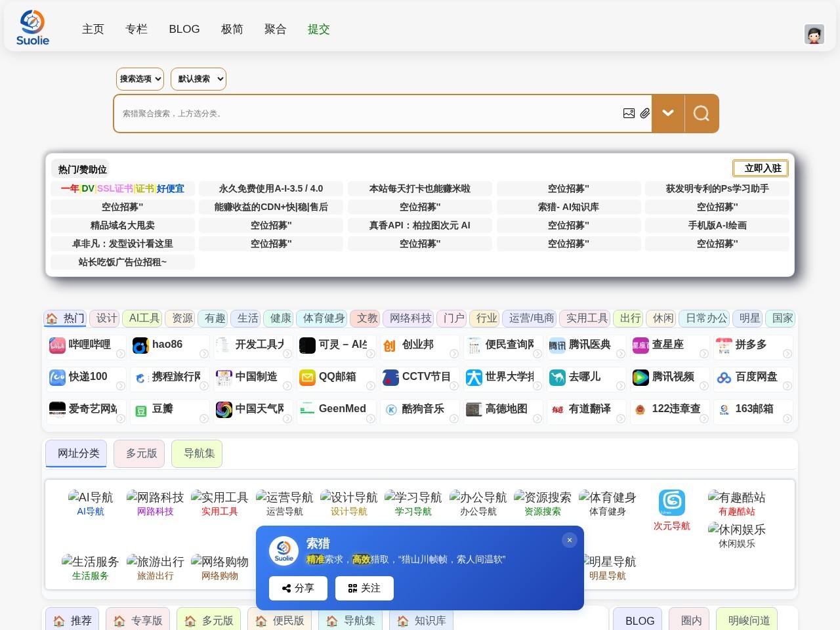Open the user avatar profile
The width and height of the screenshot is (840, 630).
click(x=814, y=34)
